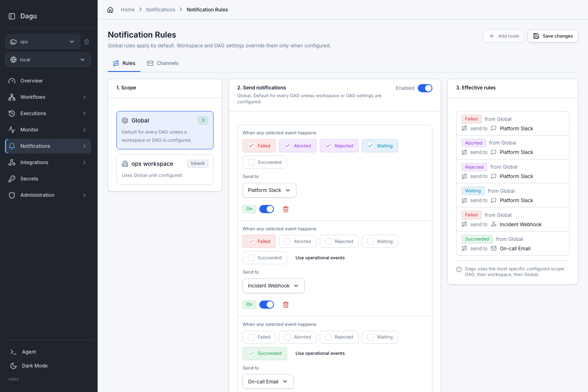Select the Global scope card
Viewport: 588px width, 392px height.
[x=165, y=130]
